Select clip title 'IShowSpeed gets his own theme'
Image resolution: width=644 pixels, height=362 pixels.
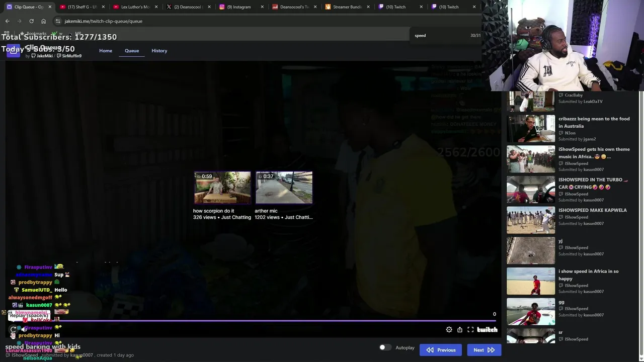pyautogui.click(x=594, y=153)
